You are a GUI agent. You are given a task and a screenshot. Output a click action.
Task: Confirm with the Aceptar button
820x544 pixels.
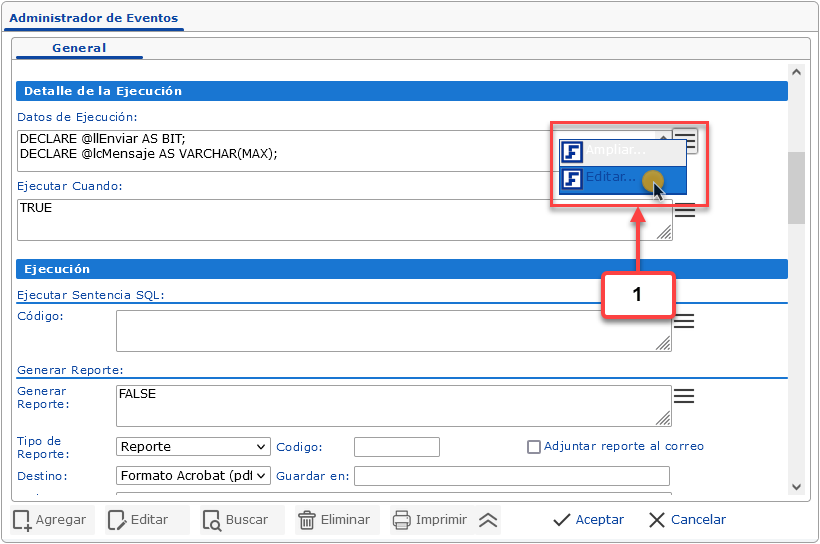588,520
